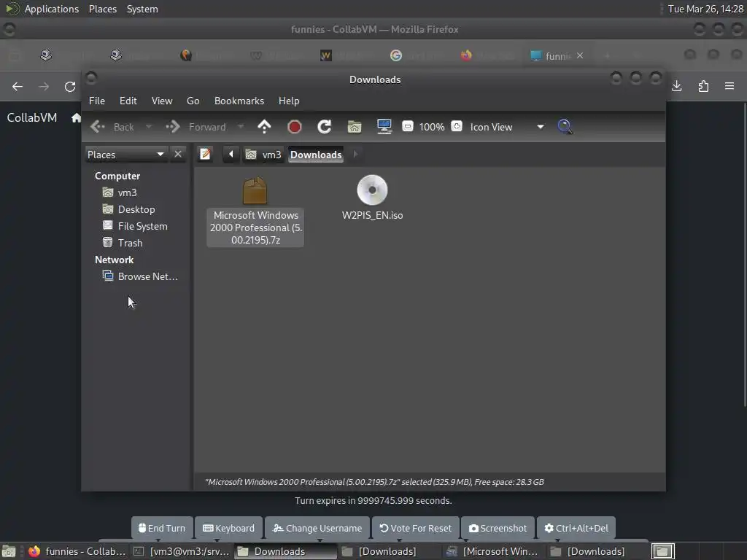Take a CollabVM Screenshot
The width and height of the screenshot is (747, 560).
tap(498, 528)
